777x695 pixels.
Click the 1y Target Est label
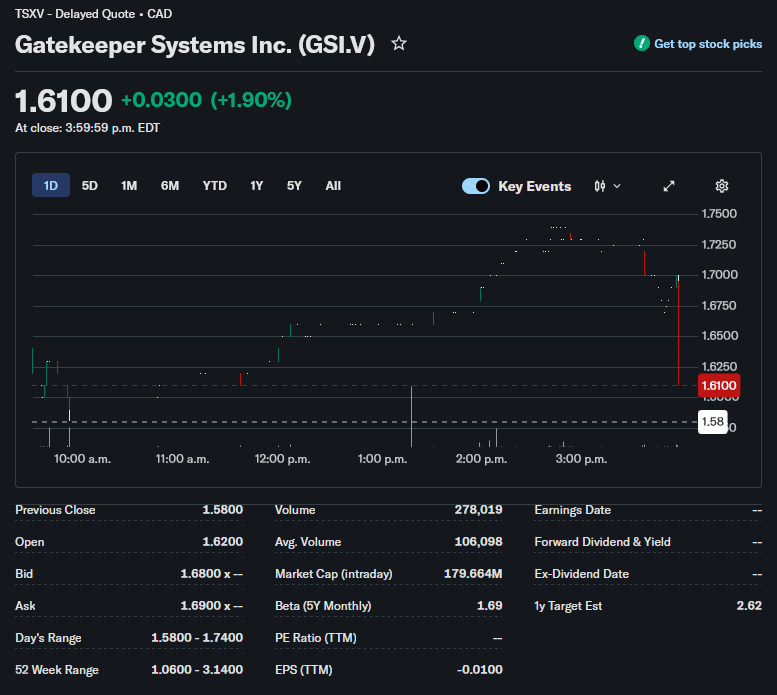tap(568, 606)
